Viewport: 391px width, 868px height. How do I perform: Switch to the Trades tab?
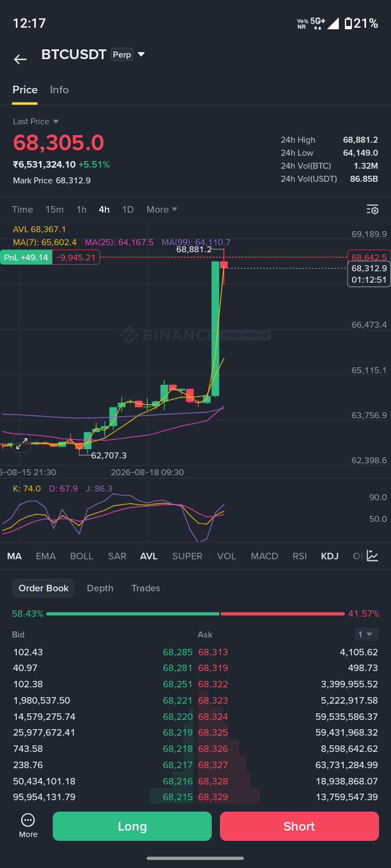[146, 588]
